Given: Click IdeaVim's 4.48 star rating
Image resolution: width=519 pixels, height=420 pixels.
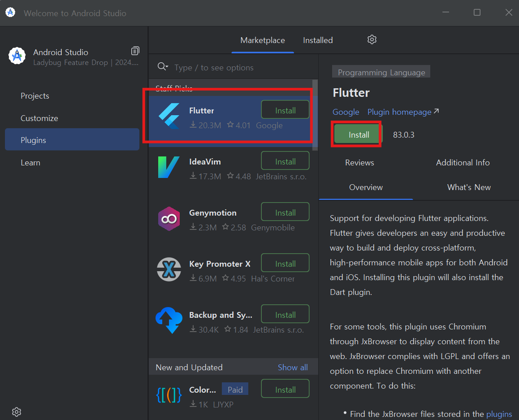Looking at the screenshot, I should click(239, 177).
